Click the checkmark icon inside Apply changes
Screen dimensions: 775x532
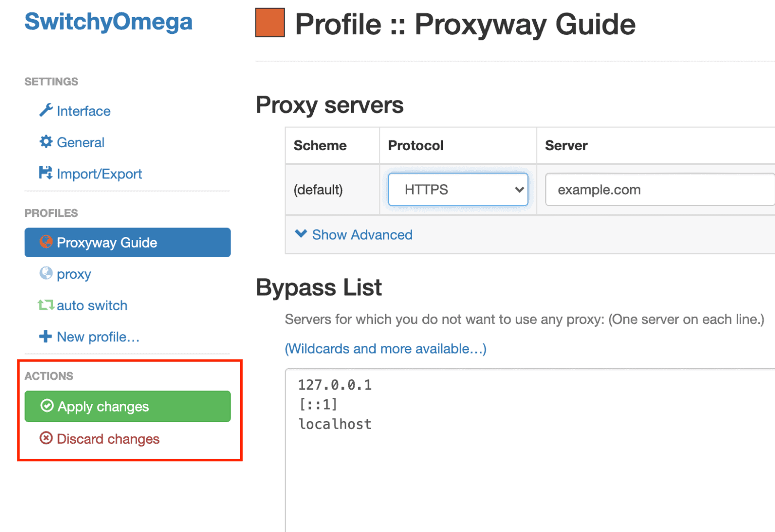point(47,406)
